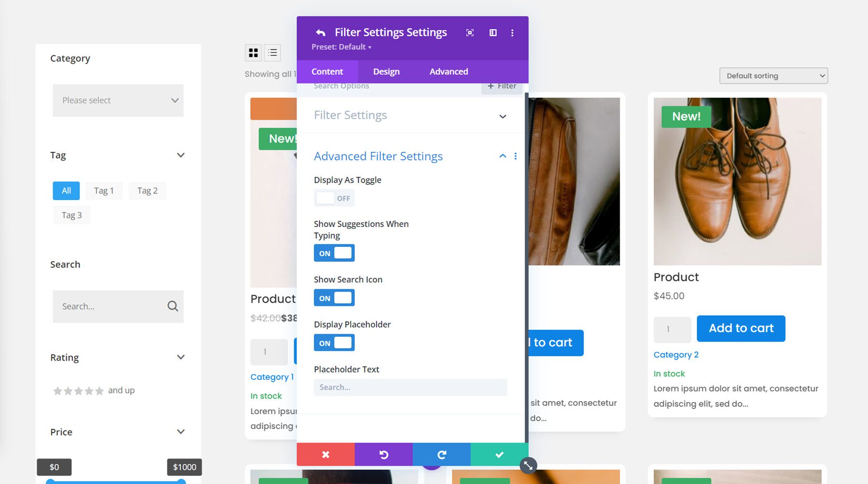Redo change with the blue redo icon

tap(441, 454)
